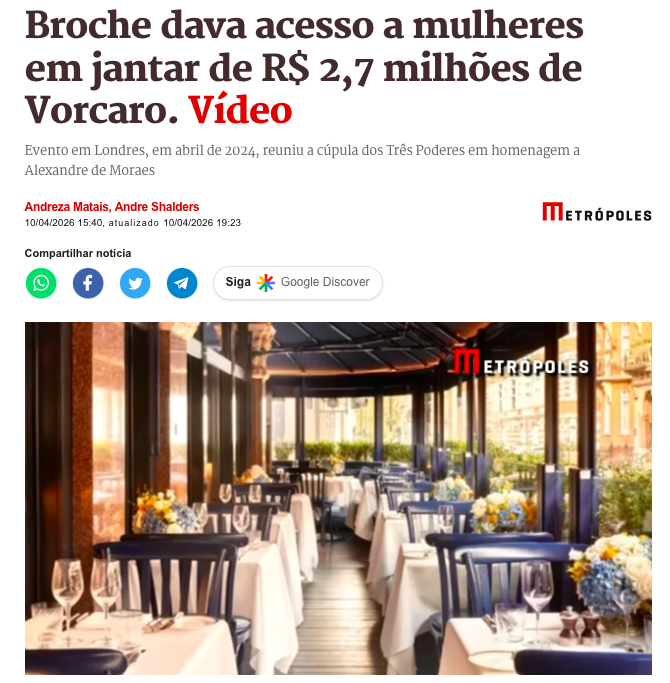Click the atualizado 10/04/2026 19:23 timestamp
This screenshot has height=683, width=670.
point(175,223)
